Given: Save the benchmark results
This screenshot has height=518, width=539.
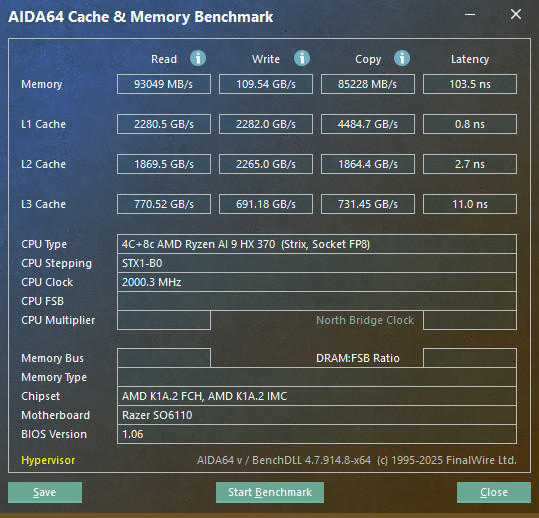Looking at the screenshot, I should point(45,492).
